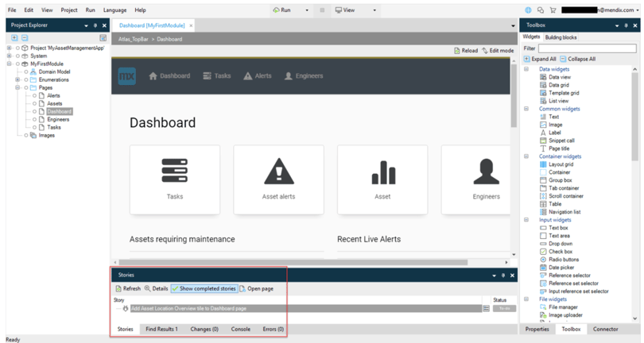
Task: Click the Reload button
Action: tap(466, 51)
